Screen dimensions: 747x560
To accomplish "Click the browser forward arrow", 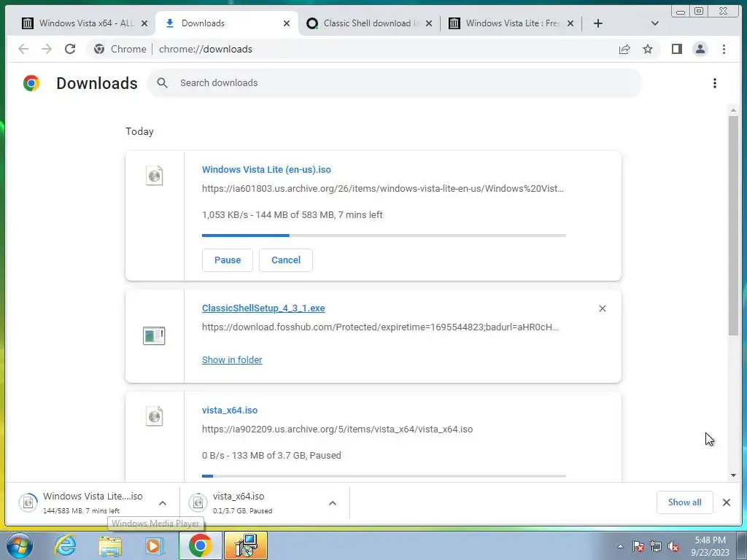I will click(x=46, y=49).
